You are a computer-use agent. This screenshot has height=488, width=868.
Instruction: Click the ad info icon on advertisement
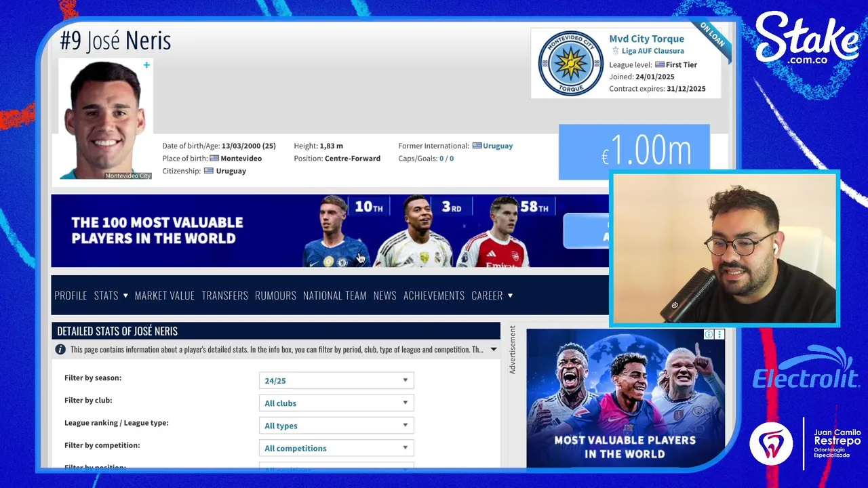coord(709,334)
